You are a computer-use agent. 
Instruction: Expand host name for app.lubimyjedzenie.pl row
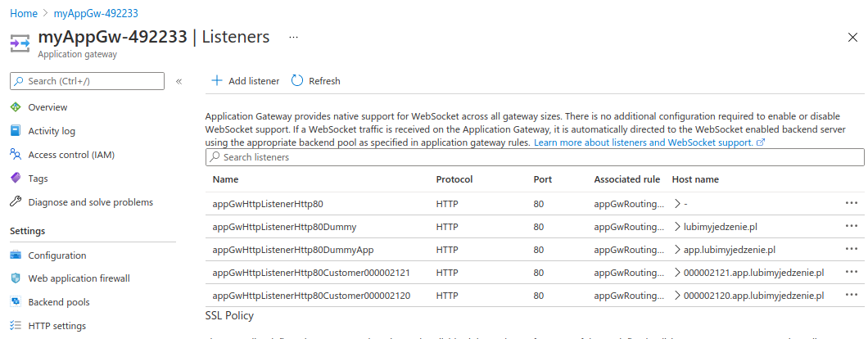coord(677,250)
